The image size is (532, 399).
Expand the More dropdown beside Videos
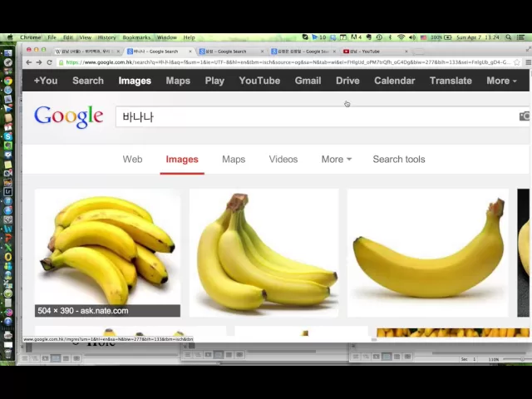(x=336, y=159)
